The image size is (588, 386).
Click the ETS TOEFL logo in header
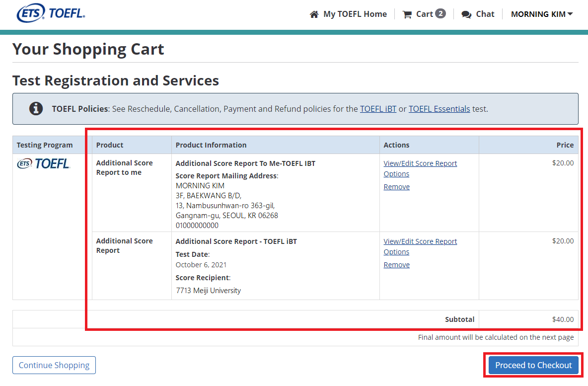point(51,13)
